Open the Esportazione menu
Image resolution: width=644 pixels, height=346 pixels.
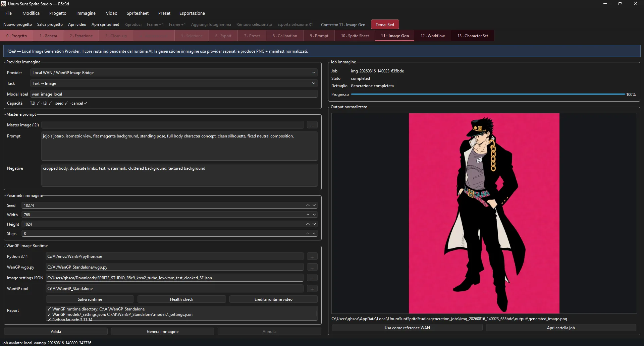[192, 13]
